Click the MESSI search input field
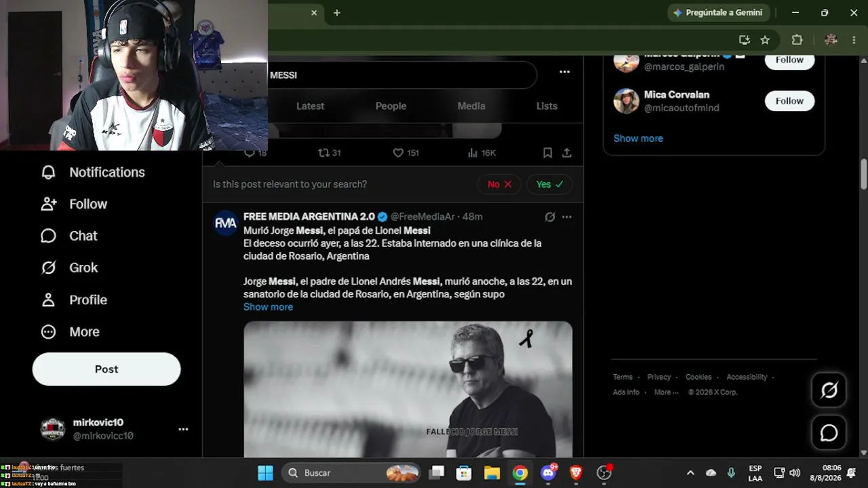Viewport: 868px width, 488px height. [x=401, y=75]
